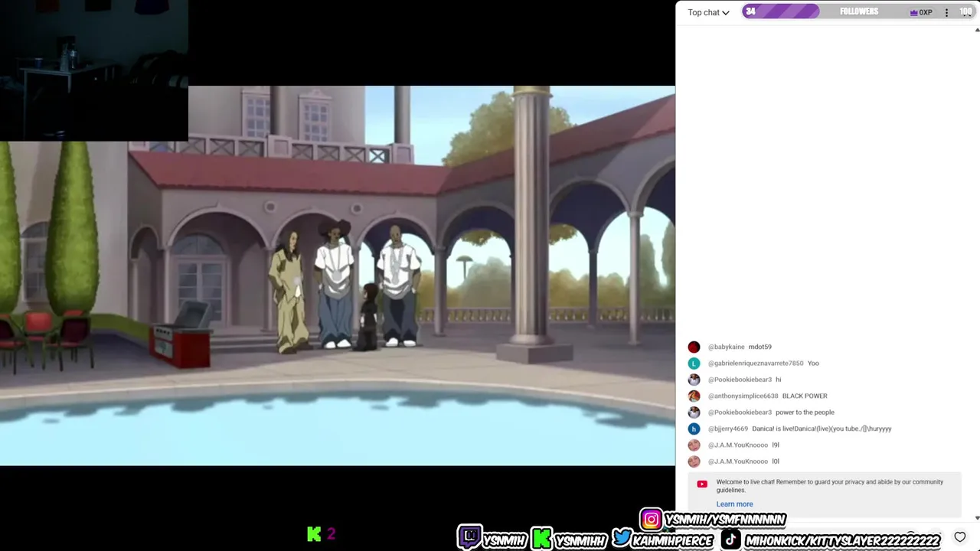Click the YouTube icon in the welcome notice
The image size is (980, 551).
[x=702, y=484]
